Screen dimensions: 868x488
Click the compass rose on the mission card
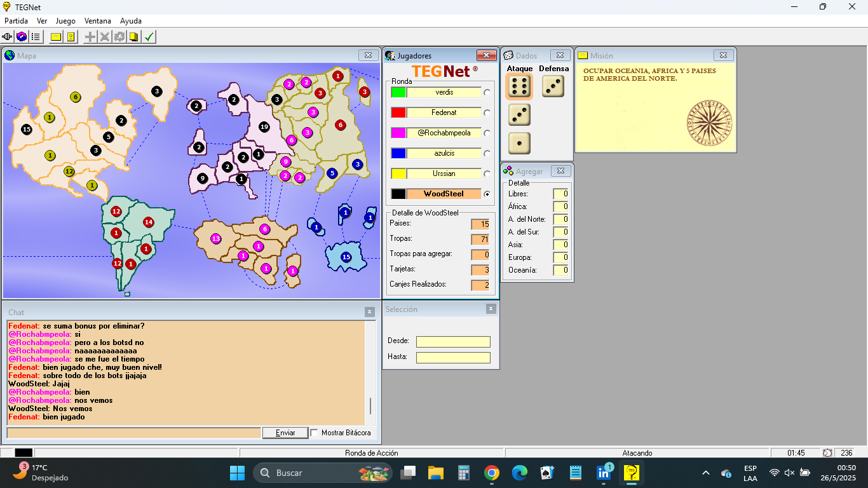coord(709,123)
